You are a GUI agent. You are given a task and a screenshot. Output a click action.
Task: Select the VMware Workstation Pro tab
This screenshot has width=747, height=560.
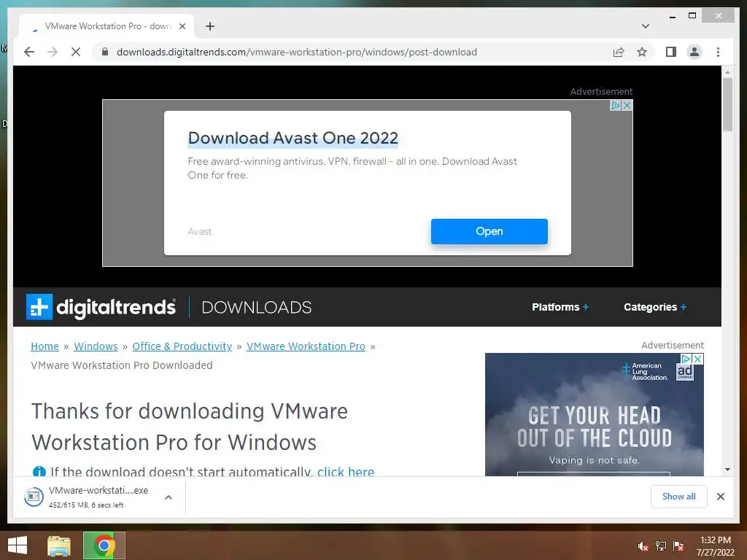[107, 26]
